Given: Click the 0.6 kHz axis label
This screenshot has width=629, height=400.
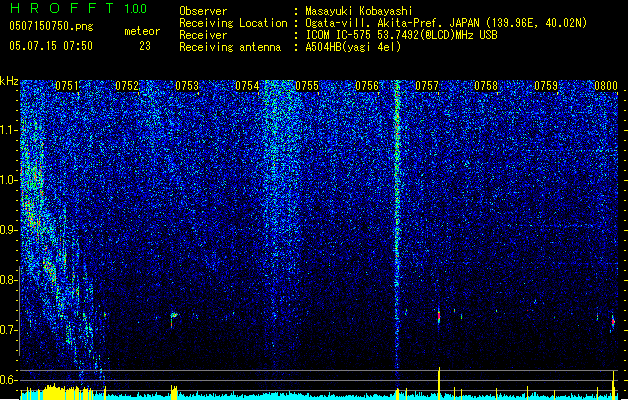Looking at the screenshot, I should [9, 380].
